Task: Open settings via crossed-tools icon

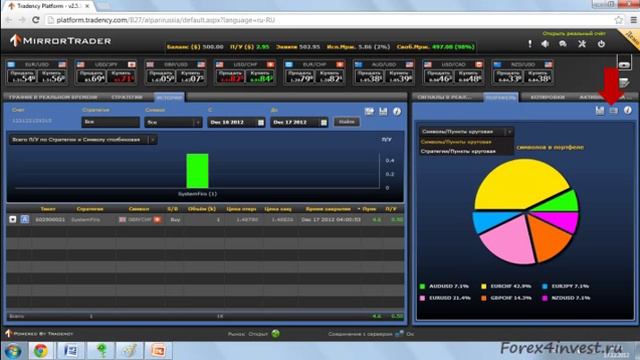Action: pyautogui.click(x=582, y=44)
